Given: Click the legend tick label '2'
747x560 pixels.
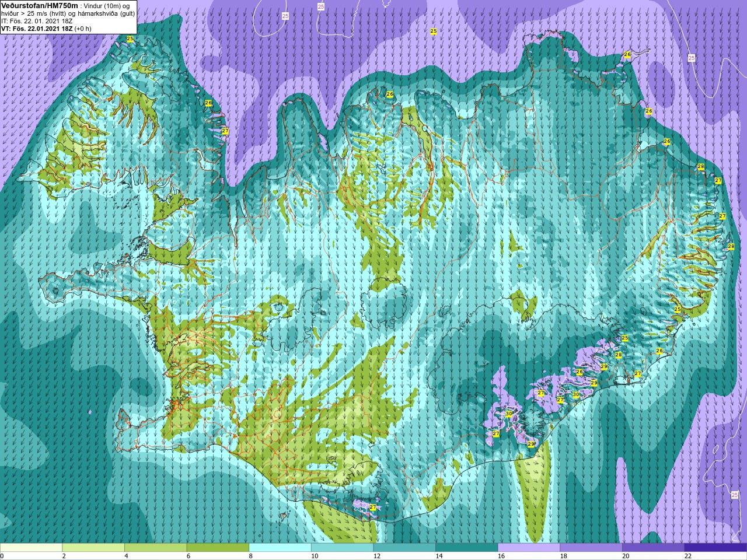Looking at the screenshot, I should point(64,556).
